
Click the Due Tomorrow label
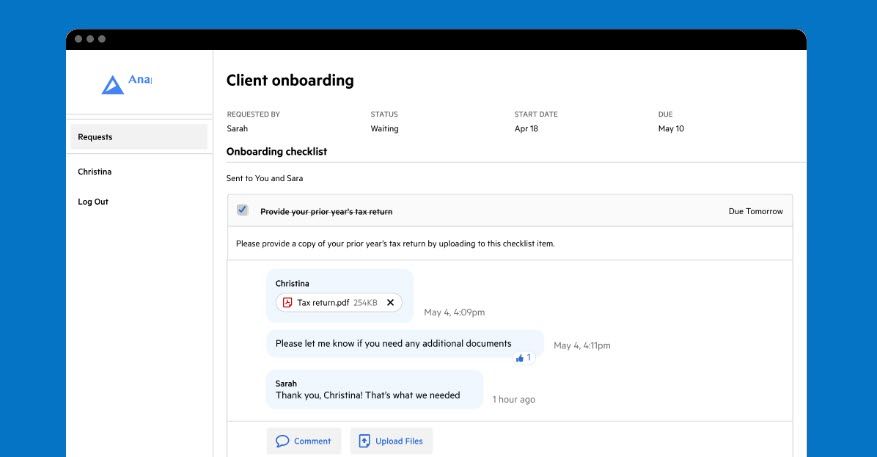point(756,211)
